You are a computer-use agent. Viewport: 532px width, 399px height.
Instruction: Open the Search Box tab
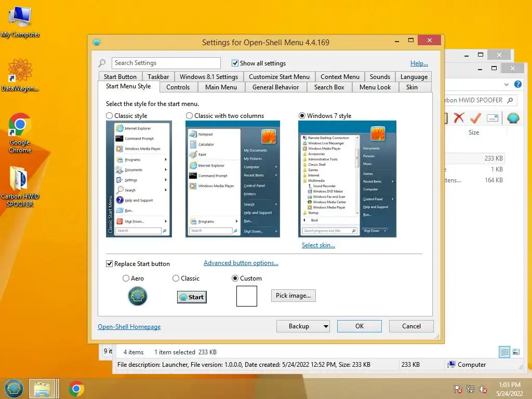tap(329, 87)
